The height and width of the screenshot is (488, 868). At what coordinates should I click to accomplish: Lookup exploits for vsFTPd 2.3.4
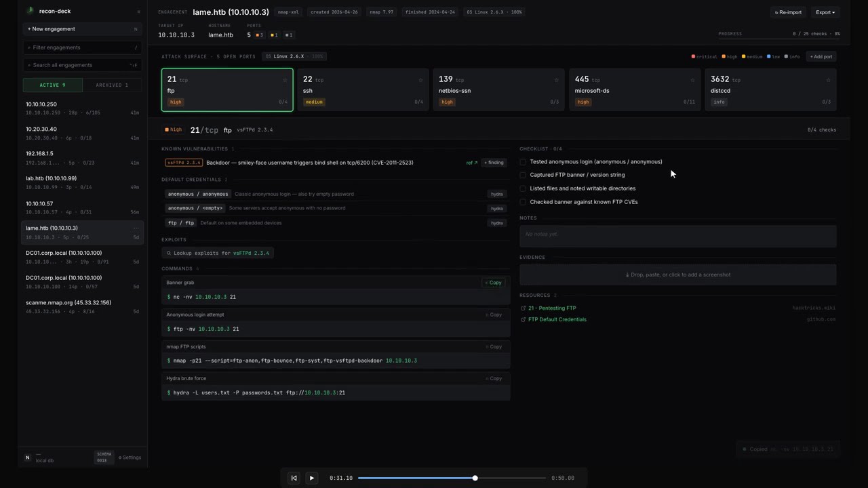[218, 253]
